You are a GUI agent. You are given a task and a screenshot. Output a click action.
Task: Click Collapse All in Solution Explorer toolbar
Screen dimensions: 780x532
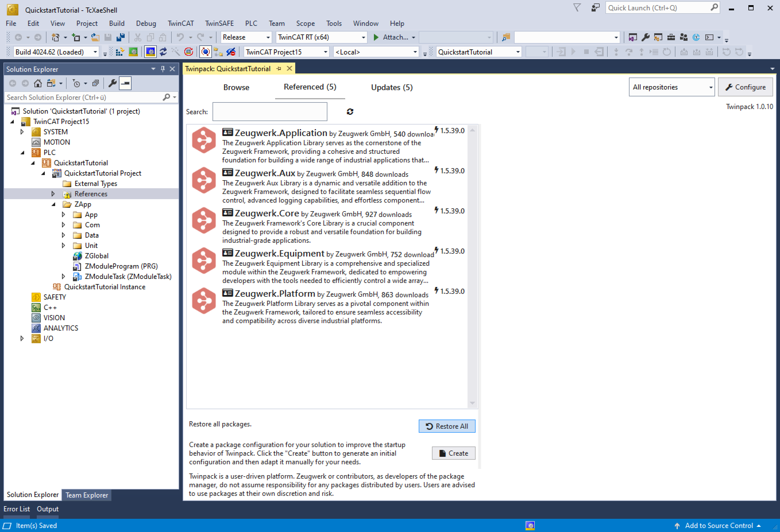click(x=96, y=83)
